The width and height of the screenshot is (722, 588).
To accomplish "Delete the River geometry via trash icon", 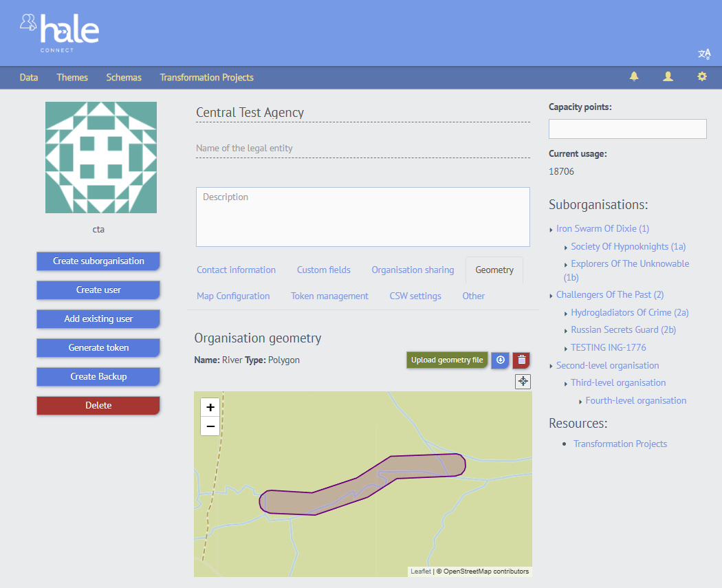I will coord(521,360).
